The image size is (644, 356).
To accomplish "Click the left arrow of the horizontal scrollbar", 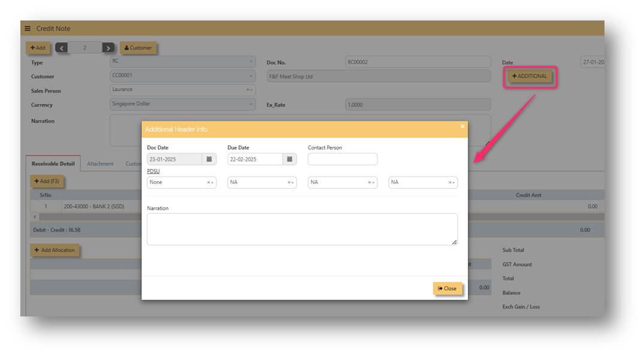I will pos(35,216).
